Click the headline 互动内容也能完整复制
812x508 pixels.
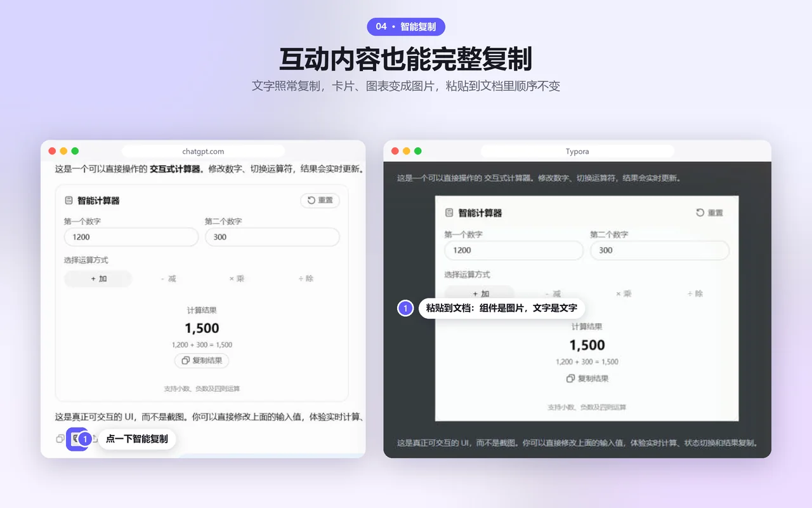406,59
